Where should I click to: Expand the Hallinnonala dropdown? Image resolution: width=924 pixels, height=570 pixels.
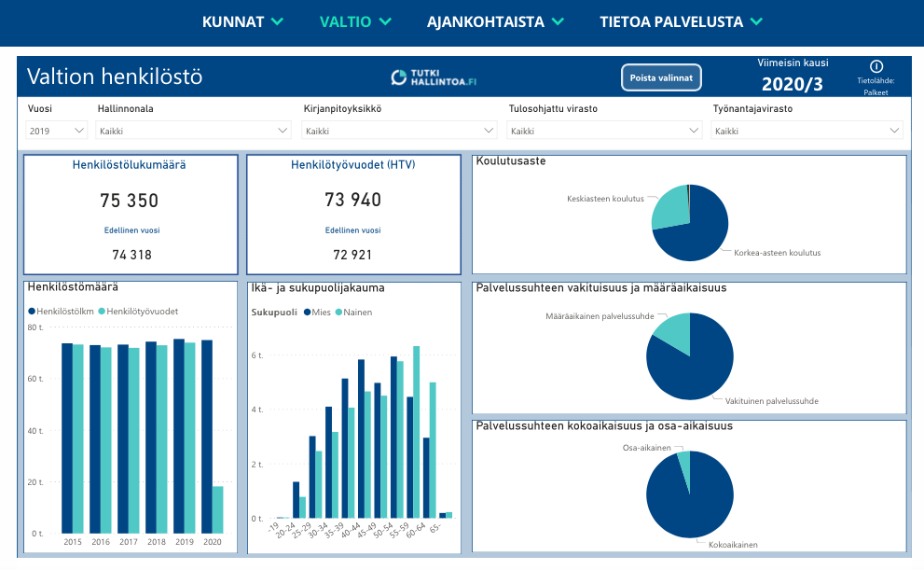[194, 132]
